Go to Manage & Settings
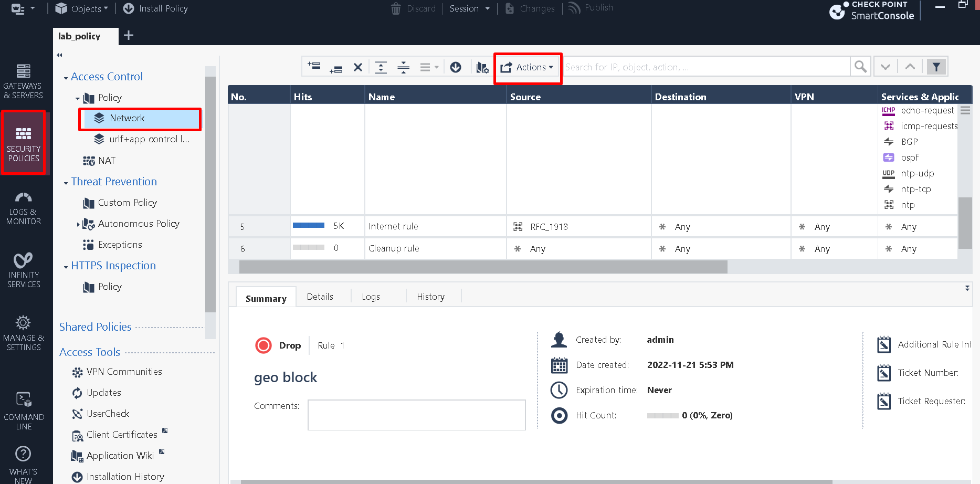Screen dimensions: 980x484 (x=23, y=333)
